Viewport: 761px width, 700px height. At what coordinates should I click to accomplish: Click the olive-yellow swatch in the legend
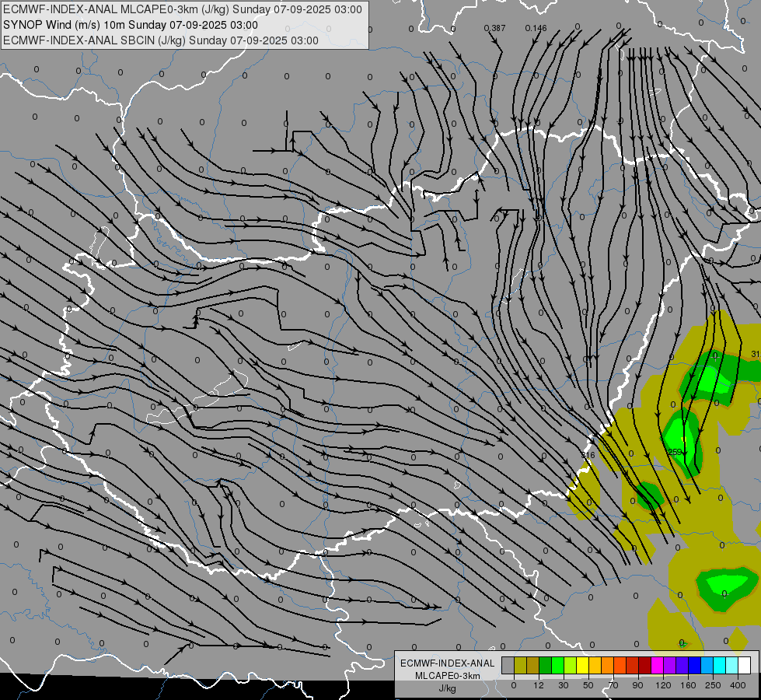coord(520,665)
